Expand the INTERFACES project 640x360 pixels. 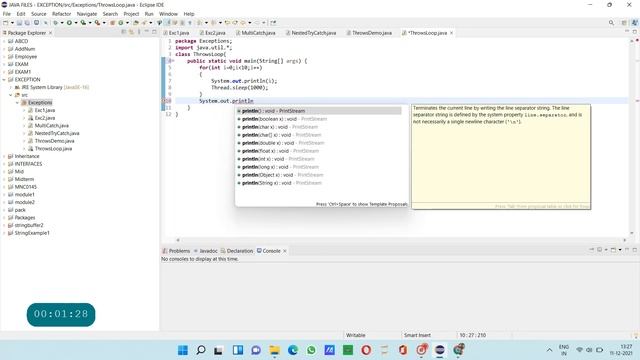coord(4,164)
